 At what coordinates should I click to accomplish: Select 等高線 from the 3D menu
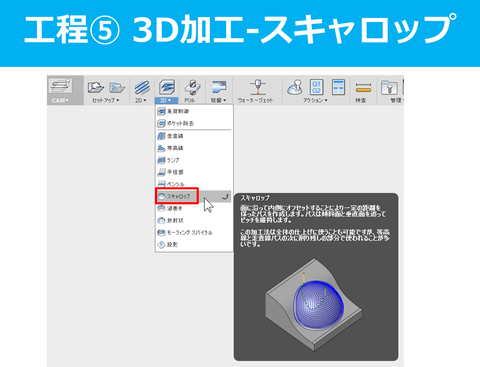[x=194, y=148]
